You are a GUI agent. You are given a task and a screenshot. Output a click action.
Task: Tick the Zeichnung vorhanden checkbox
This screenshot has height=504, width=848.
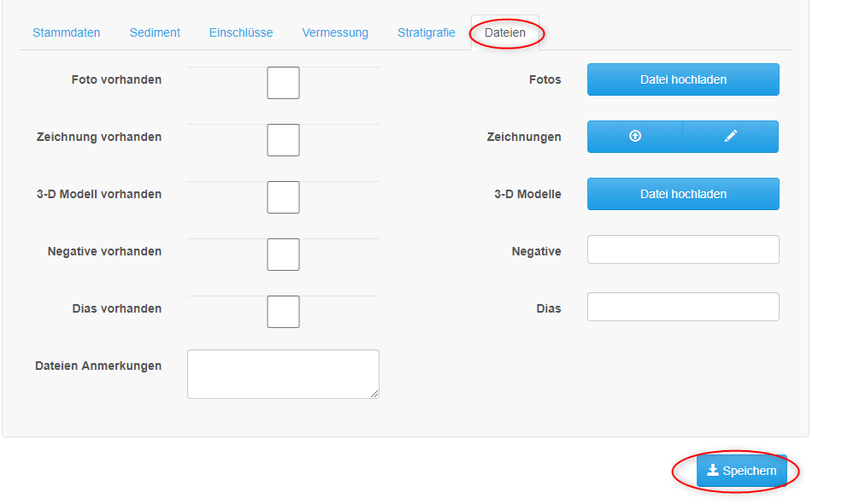click(284, 140)
